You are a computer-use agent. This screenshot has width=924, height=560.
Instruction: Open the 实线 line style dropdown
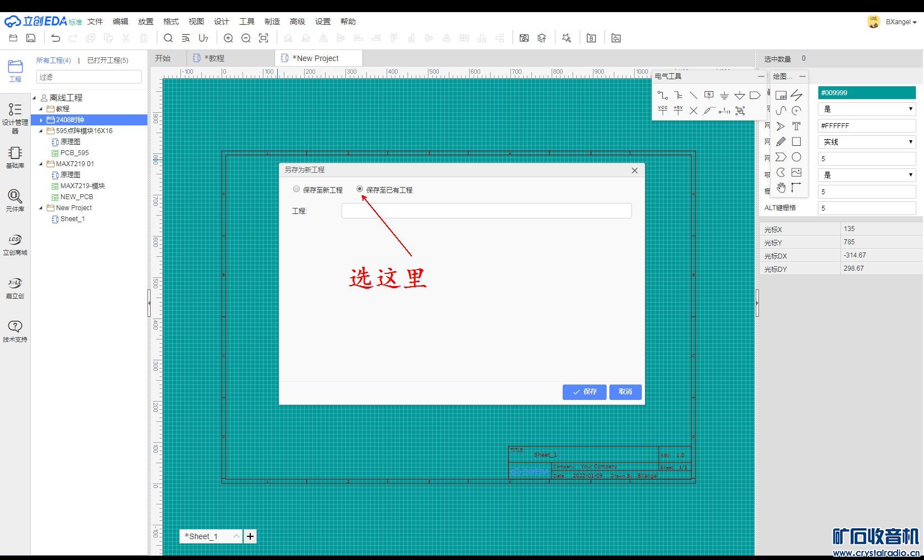click(866, 142)
